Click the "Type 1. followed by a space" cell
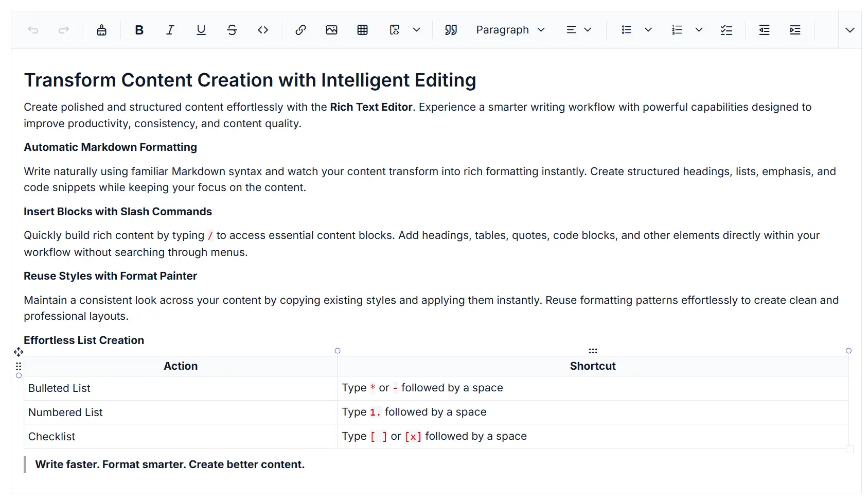Screen dimensions: 868x499 pyautogui.click(x=593, y=412)
